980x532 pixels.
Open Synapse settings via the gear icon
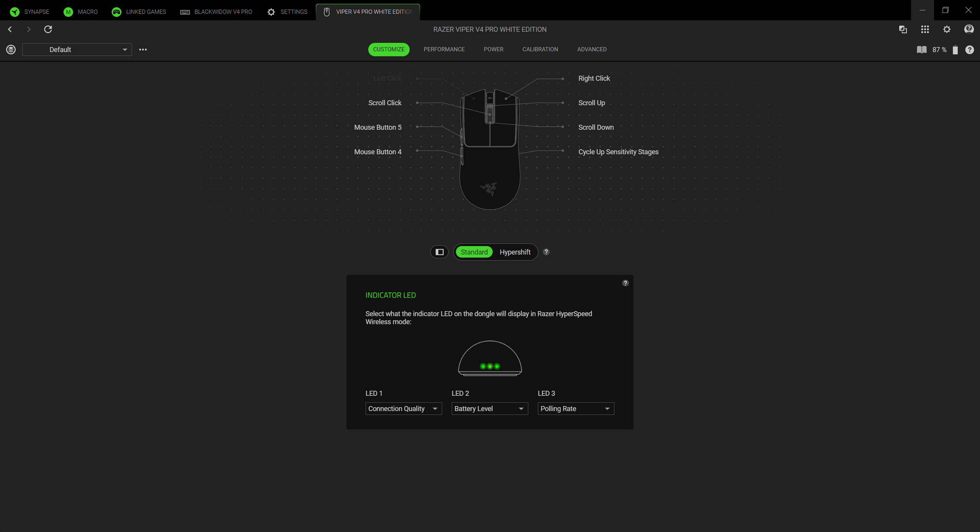[x=946, y=29]
